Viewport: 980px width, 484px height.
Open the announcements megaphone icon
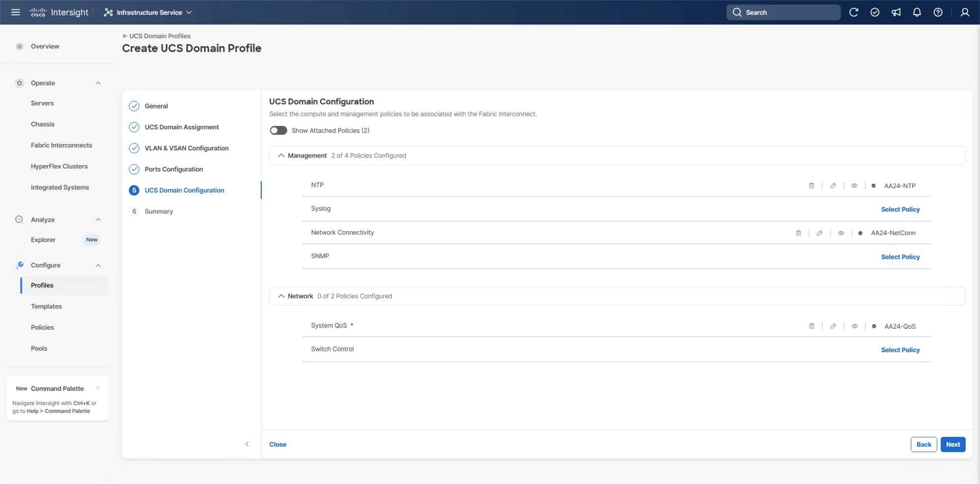pyautogui.click(x=896, y=12)
